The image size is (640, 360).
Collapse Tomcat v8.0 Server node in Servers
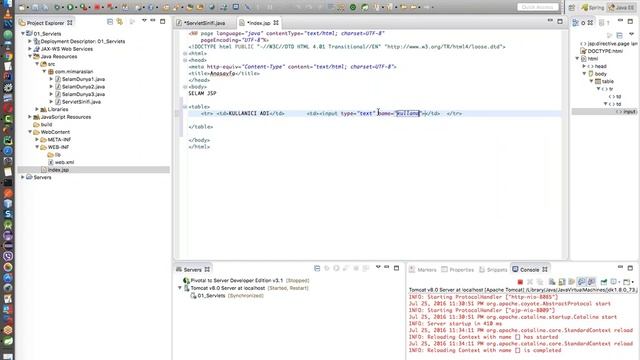(180, 288)
